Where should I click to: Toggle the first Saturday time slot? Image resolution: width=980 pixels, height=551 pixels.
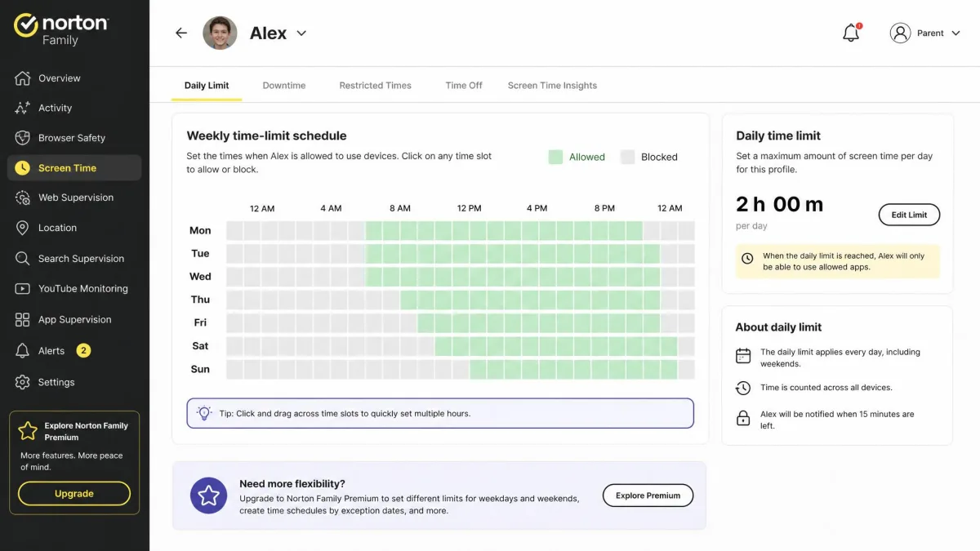coord(234,346)
